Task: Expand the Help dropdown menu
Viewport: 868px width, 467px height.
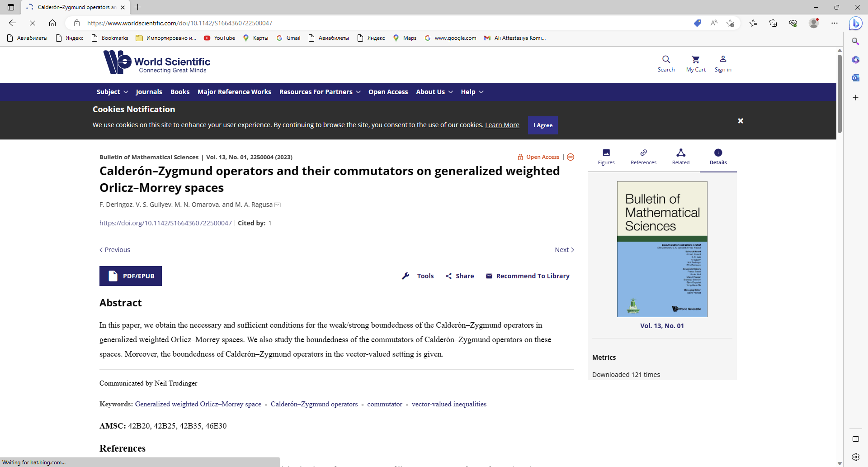Action: (x=472, y=92)
